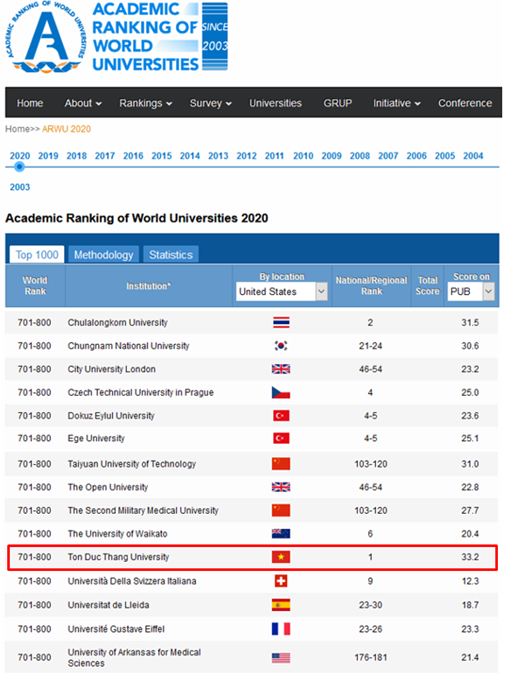Screen dimensions: 505x673
Task: Select year 2015 on the timeline
Action: coord(161,155)
